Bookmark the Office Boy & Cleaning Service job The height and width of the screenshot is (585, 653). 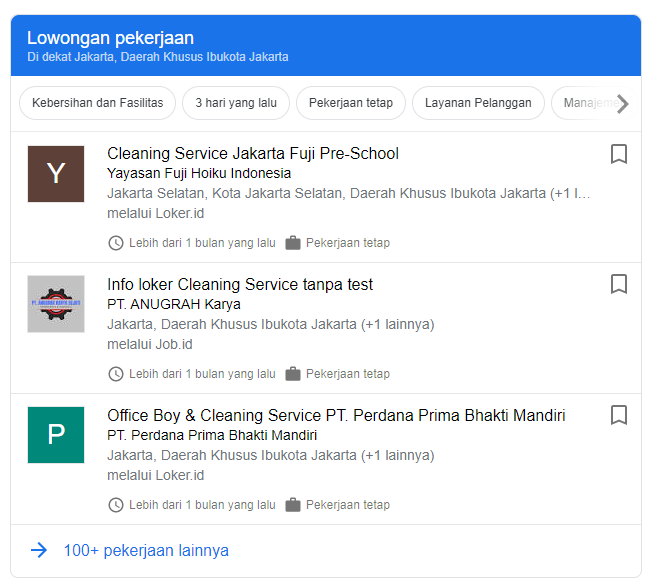[x=618, y=415]
